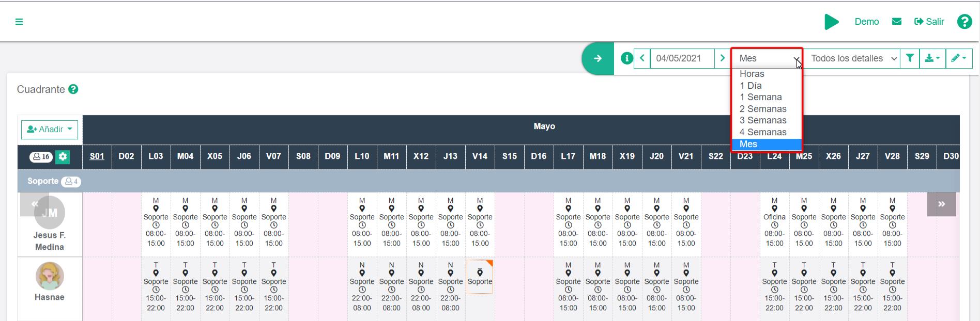Open the hamburger side menu
The width and height of the screenshot is (980, 321).
(x=19, y=22)
